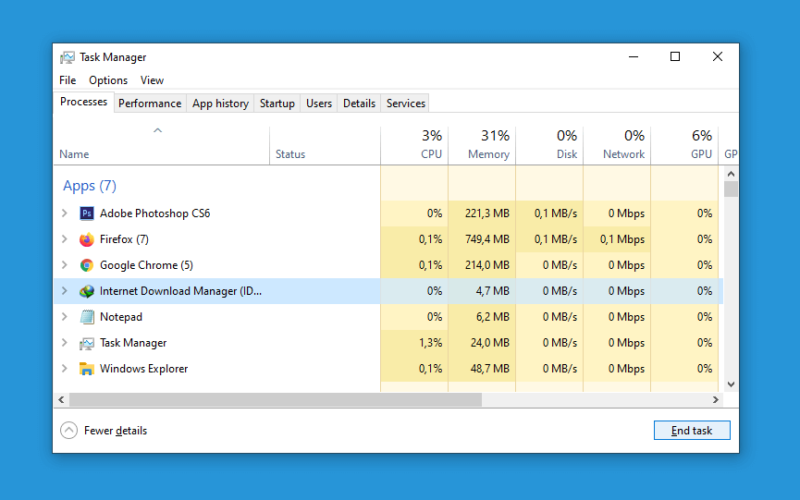Open the Startup tab

tap(277, 103)
